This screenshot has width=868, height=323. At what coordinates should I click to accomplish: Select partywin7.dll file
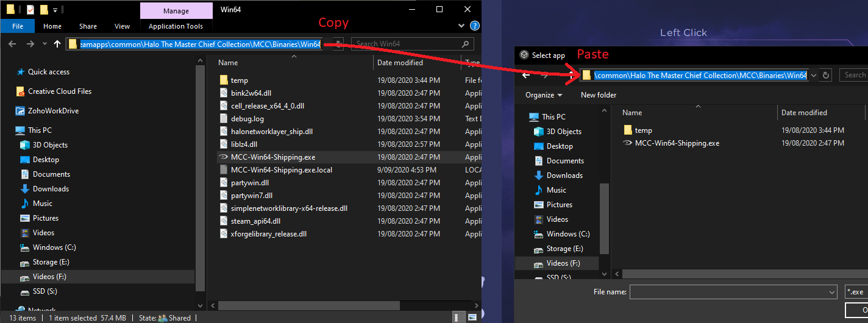point(252,196)
